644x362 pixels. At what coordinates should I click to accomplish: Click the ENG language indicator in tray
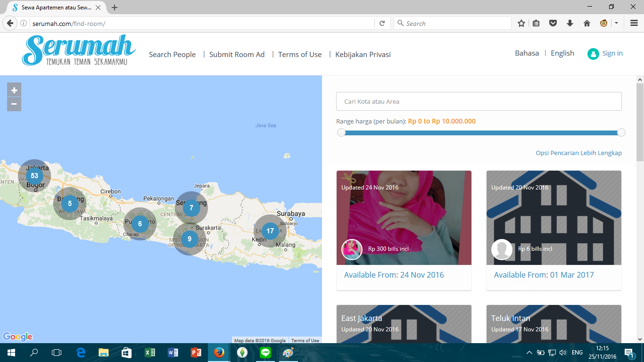pos(577,353)
